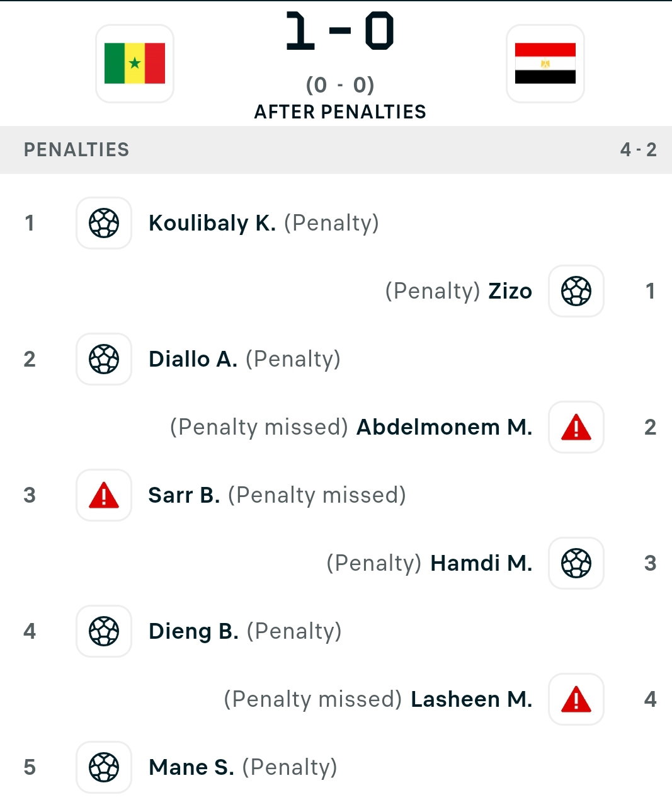Click the ball icon next to Hamdi M.
Viewport: 672px width, 812px height.
point(576,563)
